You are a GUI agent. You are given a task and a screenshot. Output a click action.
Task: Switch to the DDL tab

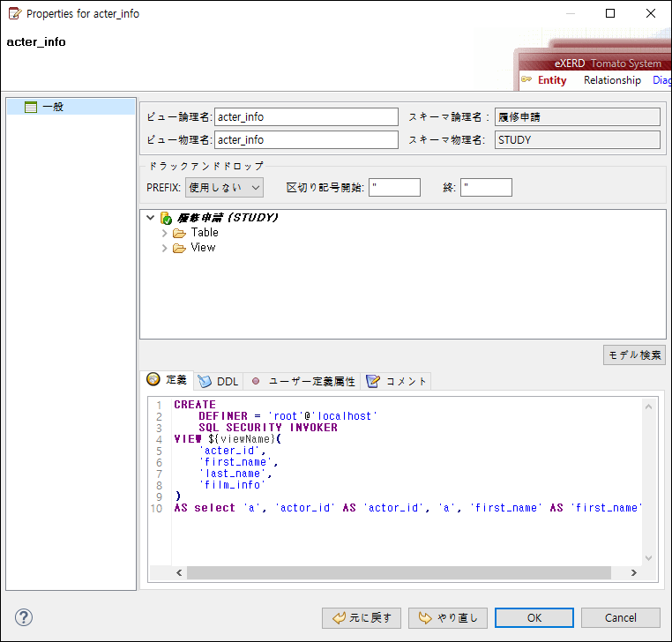[x=218, y=381]
